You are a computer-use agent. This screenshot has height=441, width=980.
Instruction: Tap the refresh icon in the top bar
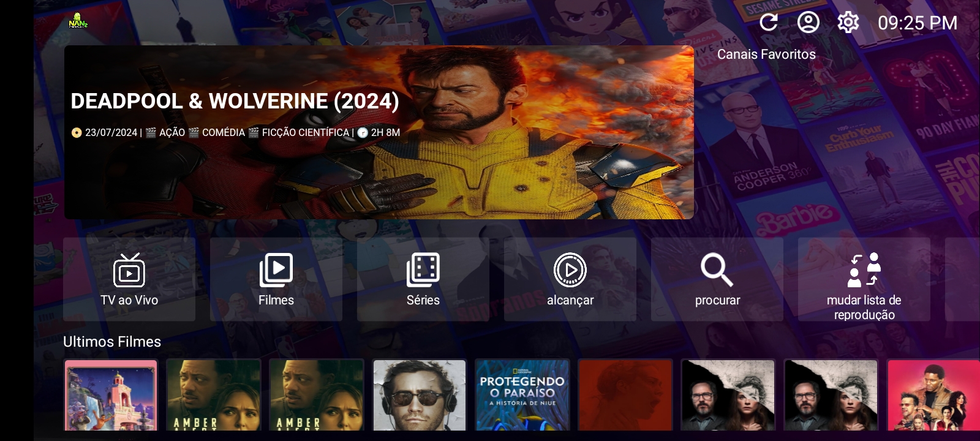tap(769, 23)
